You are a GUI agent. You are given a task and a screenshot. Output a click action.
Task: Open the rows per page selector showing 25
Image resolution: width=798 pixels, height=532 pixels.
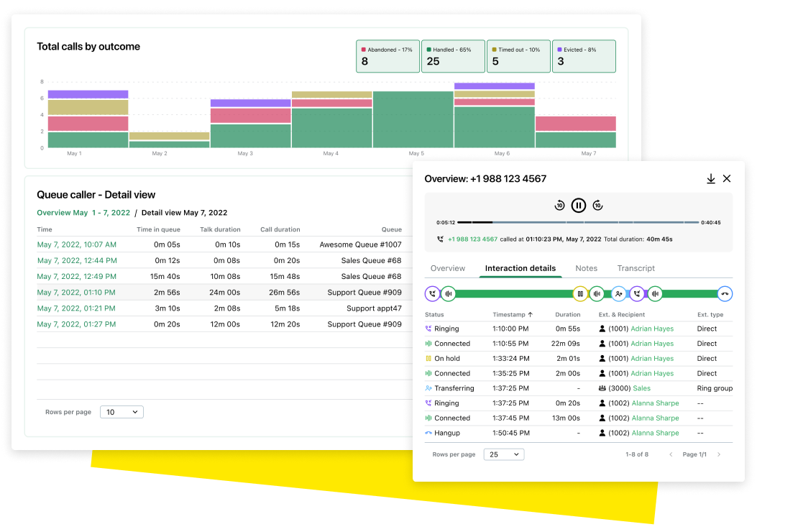point(504,454)
